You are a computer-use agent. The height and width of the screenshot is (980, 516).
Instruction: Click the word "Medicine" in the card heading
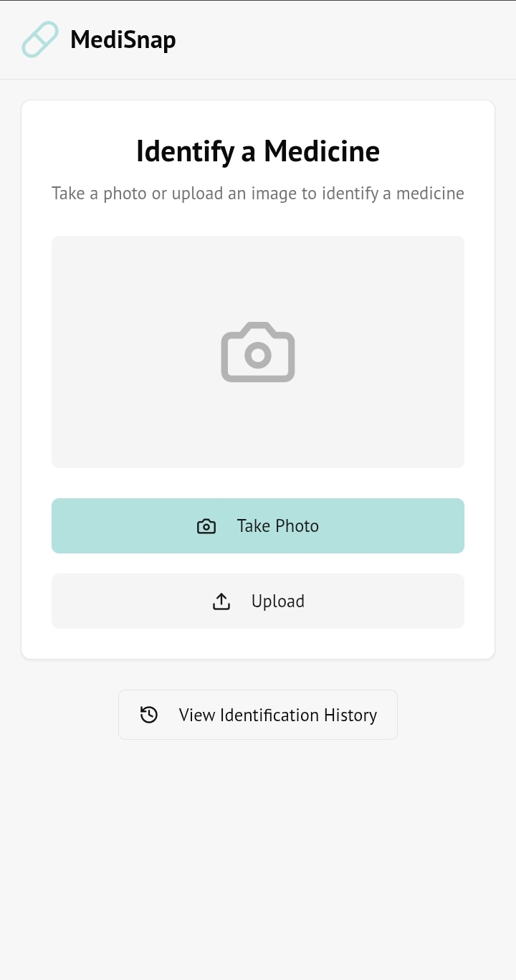pos(322,151)
